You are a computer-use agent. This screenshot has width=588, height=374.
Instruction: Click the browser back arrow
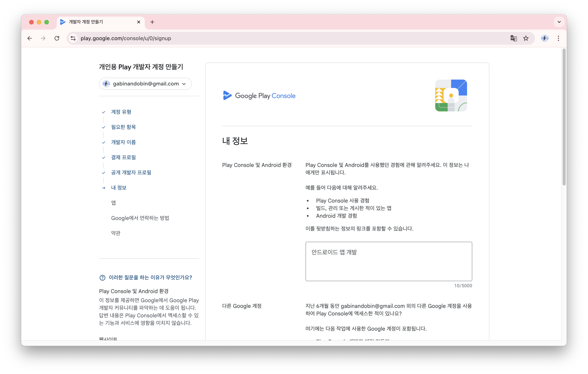click(x=30, y=38)
